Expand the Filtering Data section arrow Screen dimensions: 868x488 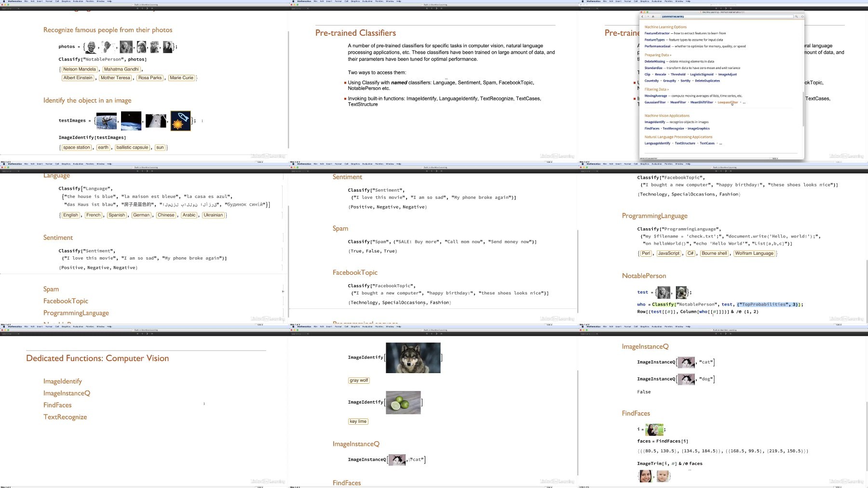click(668, 89)
